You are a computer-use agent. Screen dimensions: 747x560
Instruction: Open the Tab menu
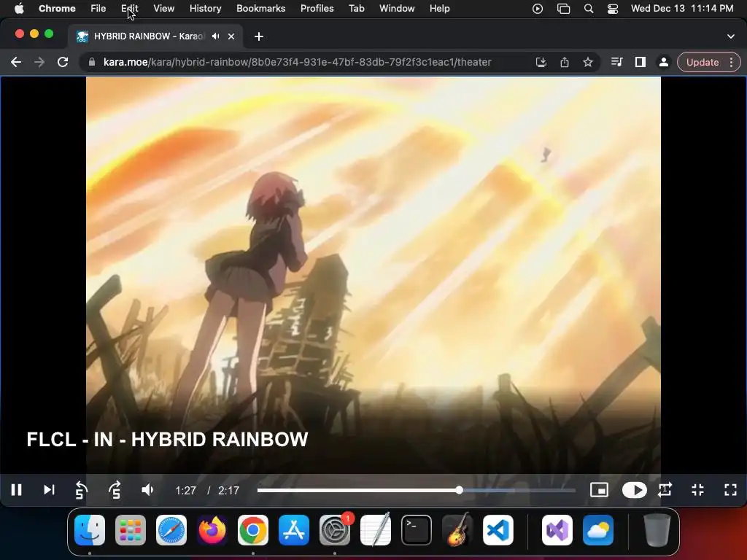pyautogui.click(x=356, y=8)
